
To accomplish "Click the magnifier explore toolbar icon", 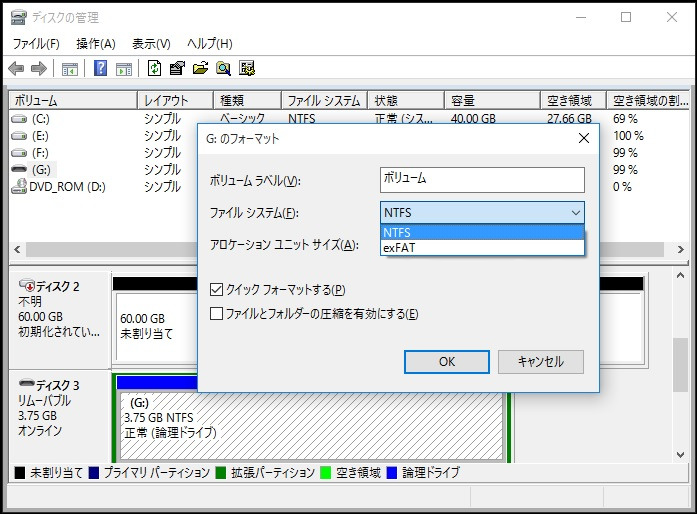I will point(224,68).
